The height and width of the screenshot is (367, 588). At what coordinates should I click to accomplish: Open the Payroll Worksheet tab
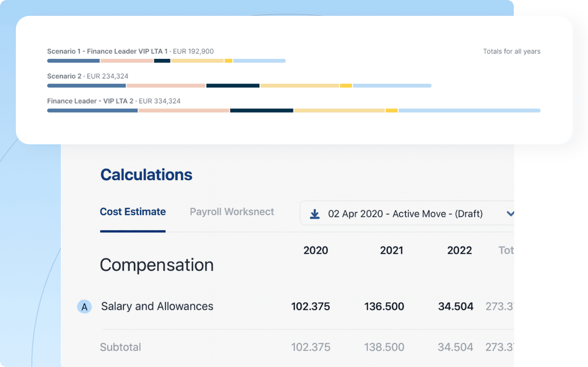[232, 212]
